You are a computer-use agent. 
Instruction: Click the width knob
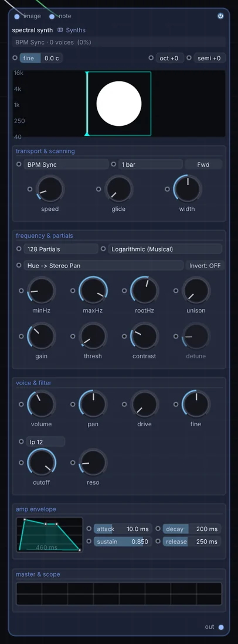[x=187, y=189]
